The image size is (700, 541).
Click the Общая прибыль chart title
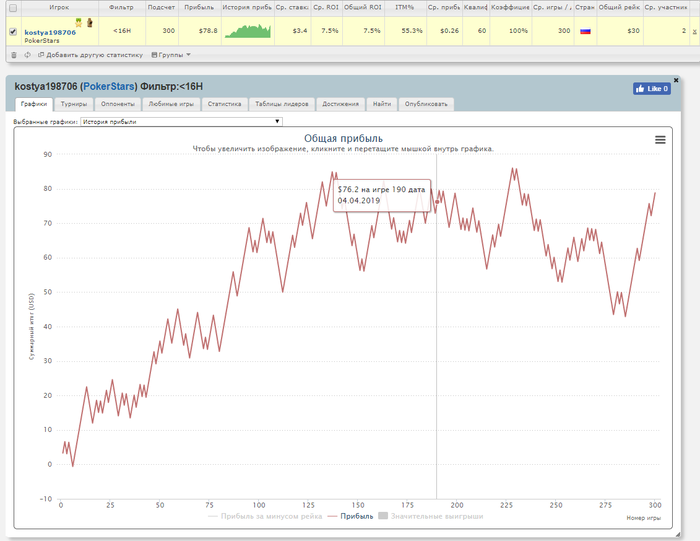pos(343,138)
